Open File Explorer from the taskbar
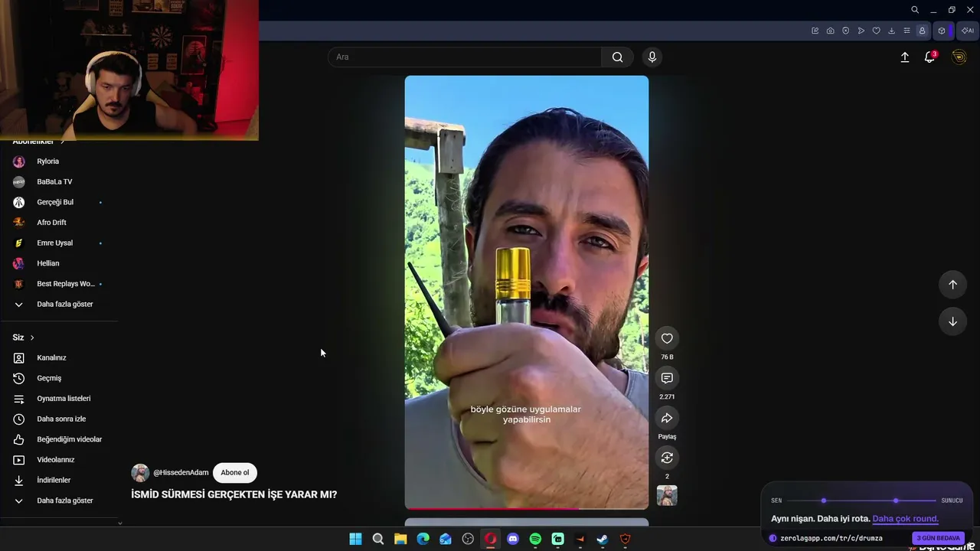980x551 pixels. 400,539
